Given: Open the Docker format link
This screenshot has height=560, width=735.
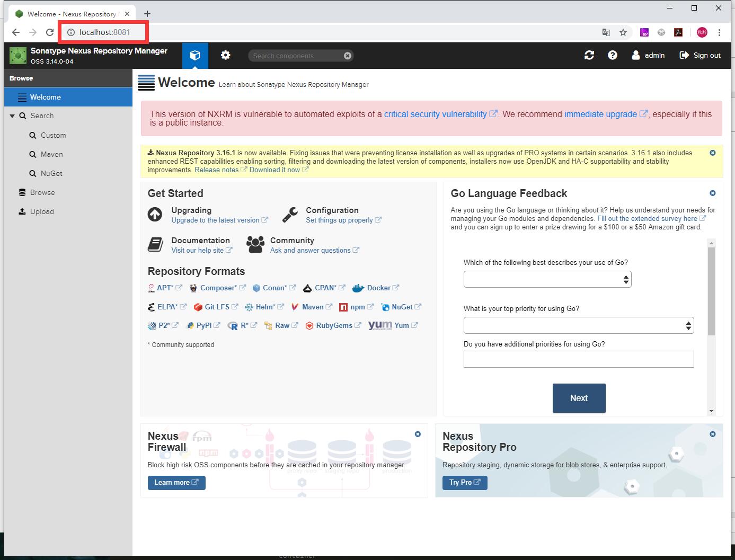Looking at the screenshot, I should pyautogui.click(x=383, y=288).
